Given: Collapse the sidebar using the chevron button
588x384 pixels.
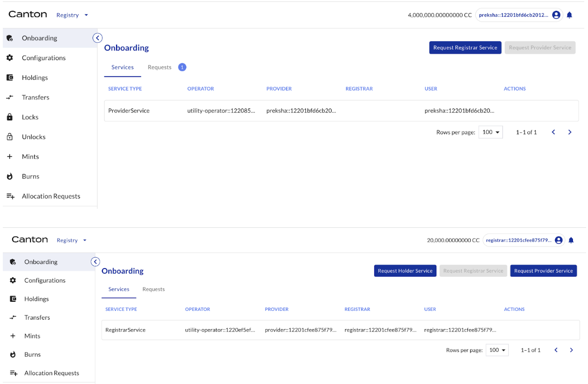Looking at the screenshot, I should (x=97, y=38).
